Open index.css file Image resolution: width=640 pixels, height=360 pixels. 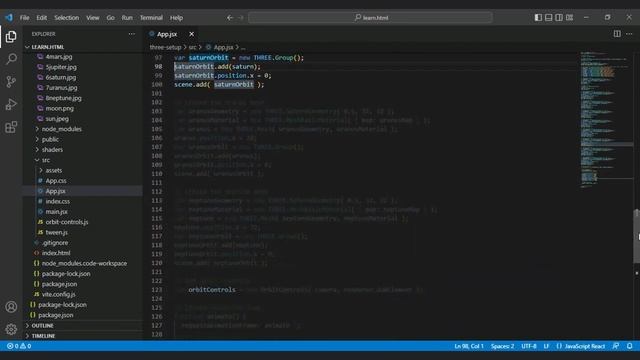[58, 201]
